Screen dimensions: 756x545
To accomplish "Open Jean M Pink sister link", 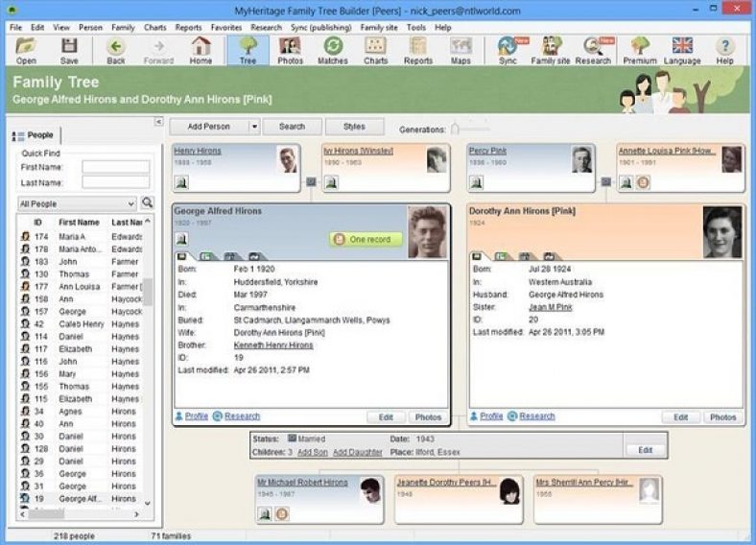I will tap(550, 307).
